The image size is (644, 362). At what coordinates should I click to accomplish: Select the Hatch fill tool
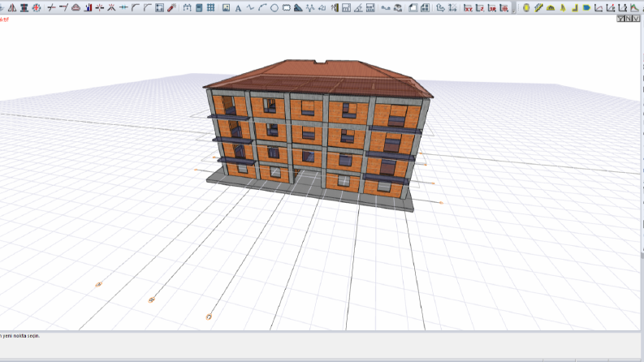298,7
